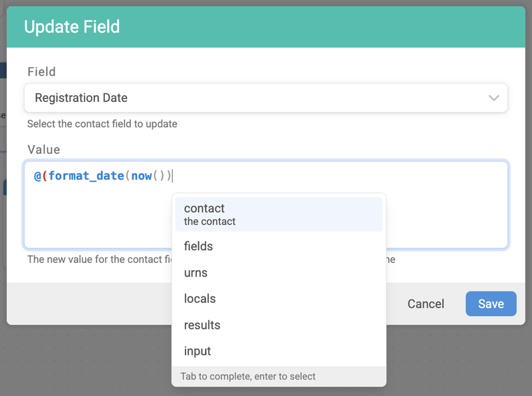Pick 'input' from the completion list

coord(197,351)
